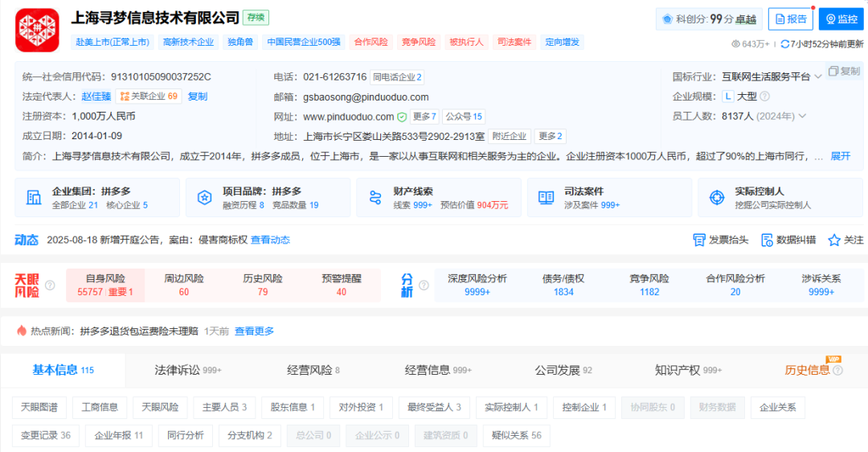Click the 实际控制人 target icon
868x452 pixels.
click(x=717, y=197)
